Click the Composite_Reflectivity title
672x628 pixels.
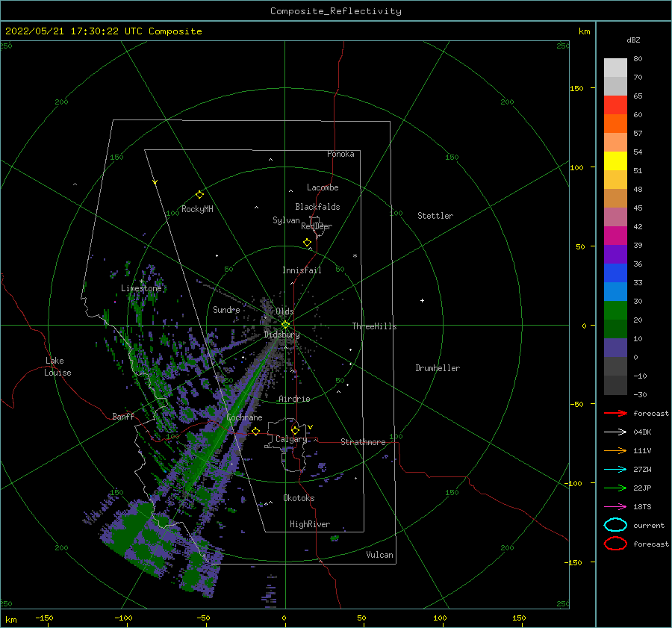(x=335, y=11)
